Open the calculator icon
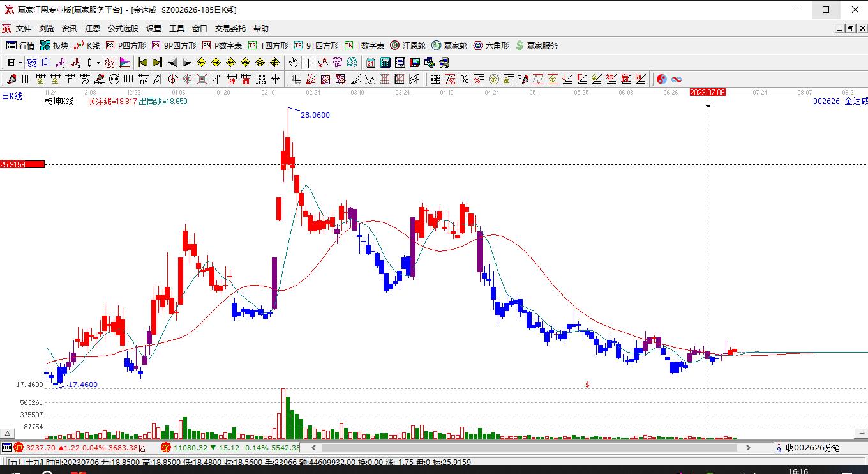Image resolution: width=868 pixels, height=474 pixels. [385, 63]
